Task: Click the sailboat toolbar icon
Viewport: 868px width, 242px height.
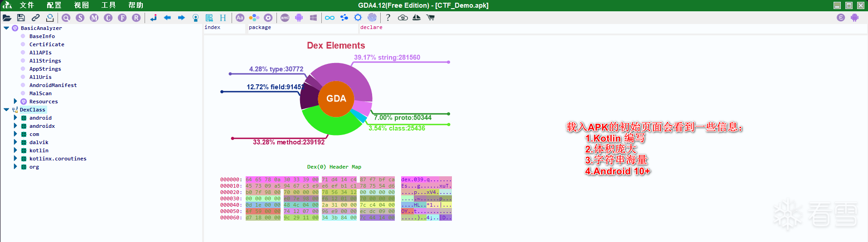Action: [417, 18]
